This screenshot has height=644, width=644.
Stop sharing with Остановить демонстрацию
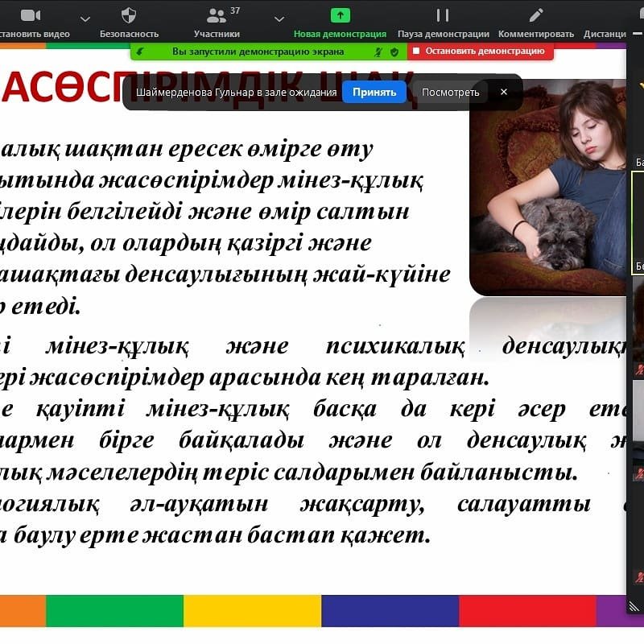coord(480,52)
